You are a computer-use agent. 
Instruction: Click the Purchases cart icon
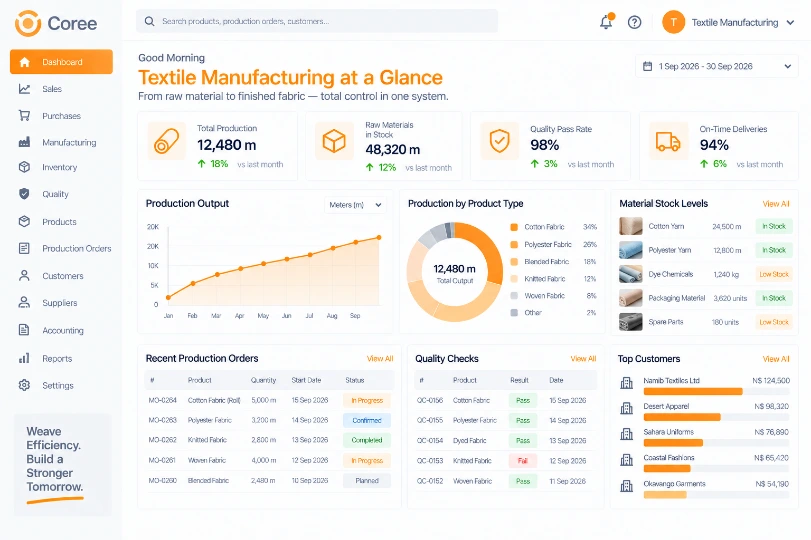click(24, 115)
